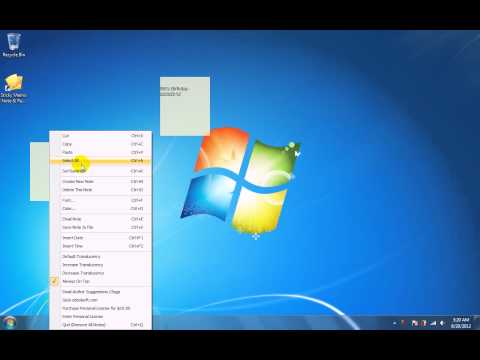The height and width of the screenshot is (360, 480).
Task: Choose Enter Personal License menu entry
Action: click(x=100, y=316)
